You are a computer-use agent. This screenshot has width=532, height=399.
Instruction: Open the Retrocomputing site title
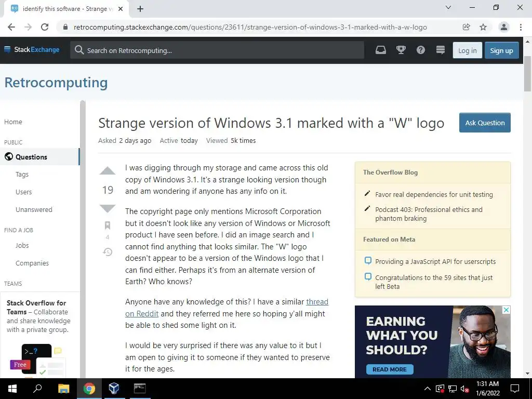[x=56, y=83]
